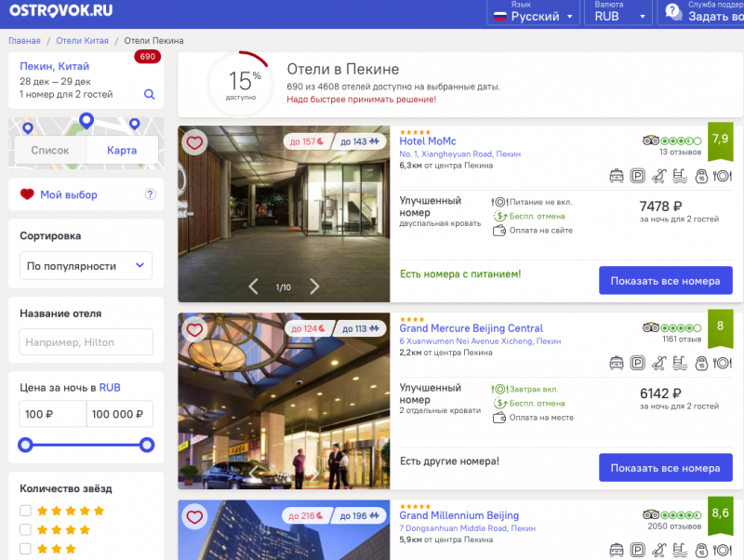This screenshot has height=560, width=744.
Task: Open the Grand Millennium Beijing title link
Action: (458, 515)
